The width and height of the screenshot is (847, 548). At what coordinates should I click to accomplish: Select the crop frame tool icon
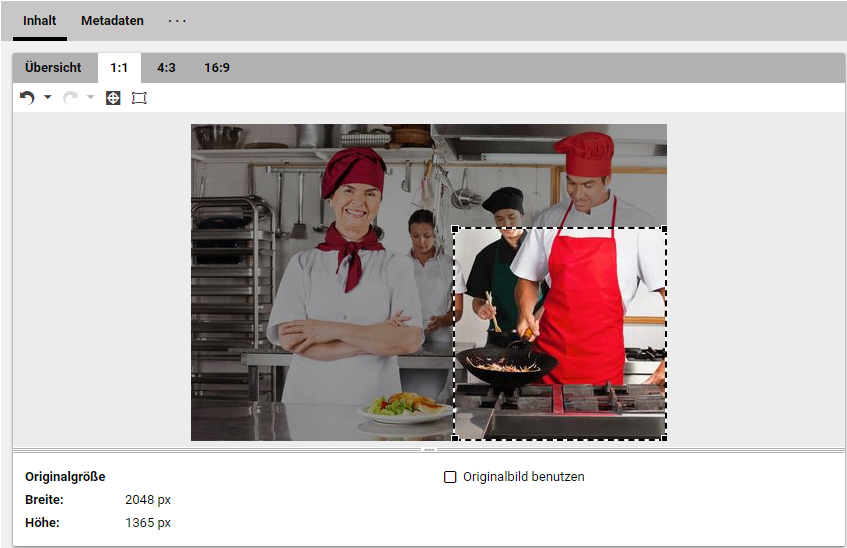coord(139,98)
